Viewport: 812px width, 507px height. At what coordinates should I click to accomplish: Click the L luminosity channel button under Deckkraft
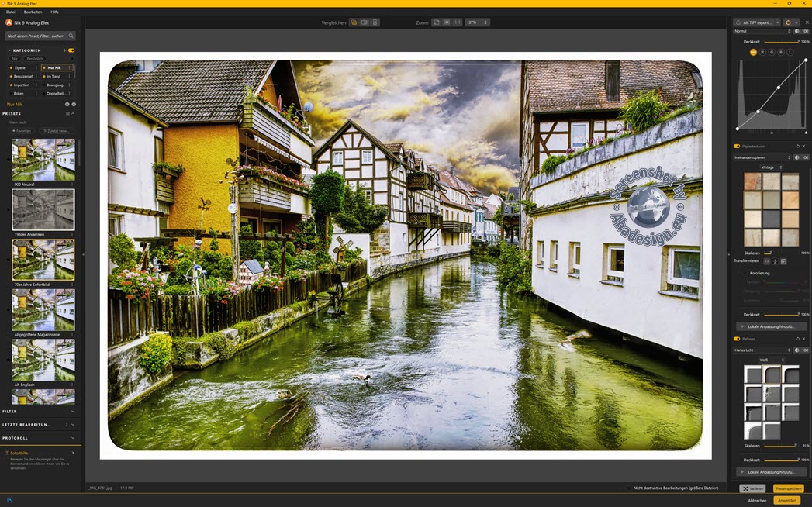(x=789, y=52)
